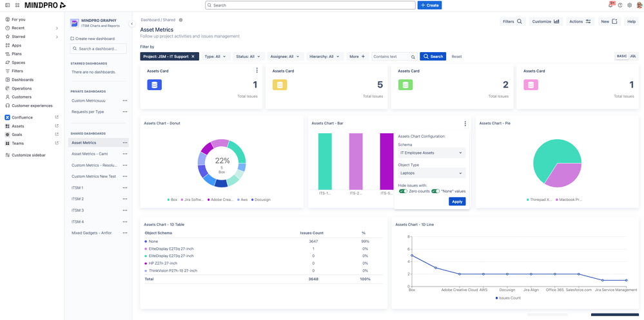644x320 pixels.
Task: Open the Status: All dropdown
Action: point(249,57)
